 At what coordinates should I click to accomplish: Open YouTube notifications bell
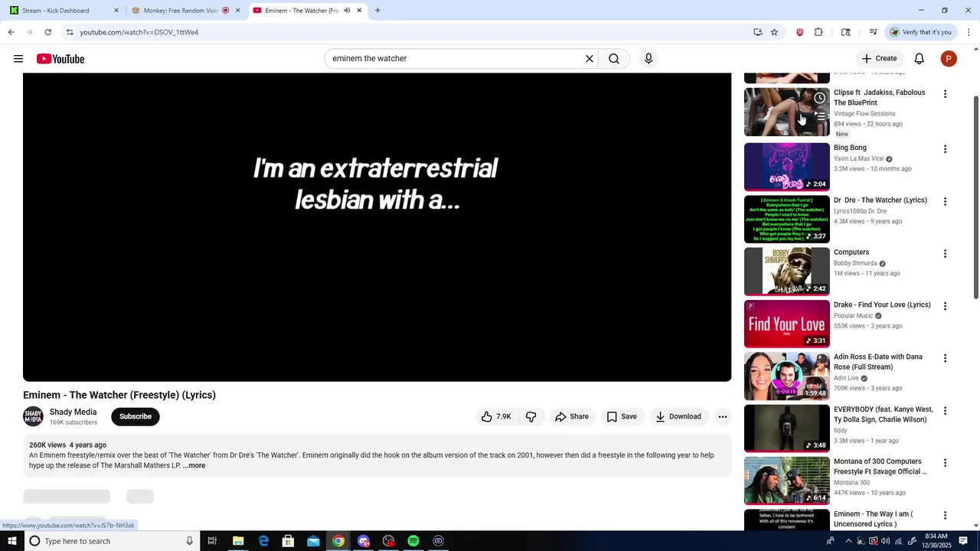[920, 59]
